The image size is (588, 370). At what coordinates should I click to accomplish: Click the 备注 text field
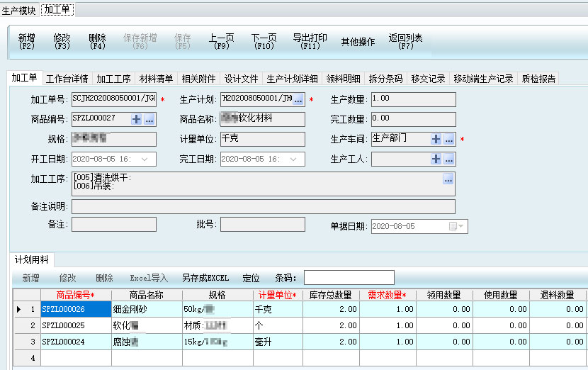point(113,225)
